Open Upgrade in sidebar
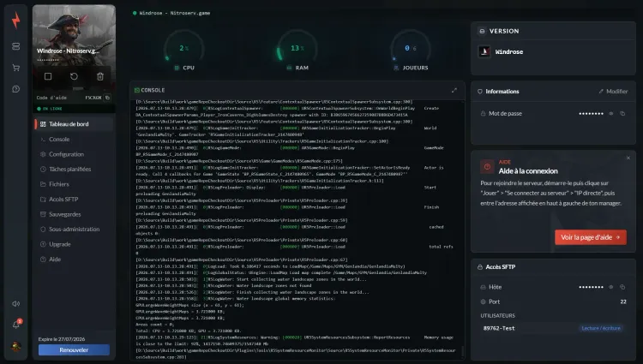Viewport: 643px width, 364px height. pos(74,244)
